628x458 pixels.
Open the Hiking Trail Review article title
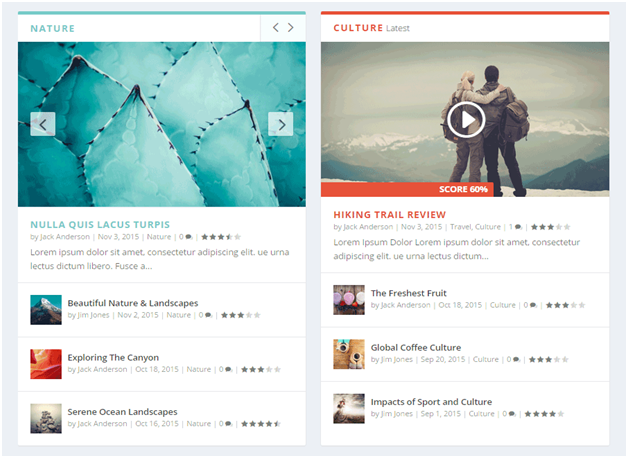pos(389,215)
